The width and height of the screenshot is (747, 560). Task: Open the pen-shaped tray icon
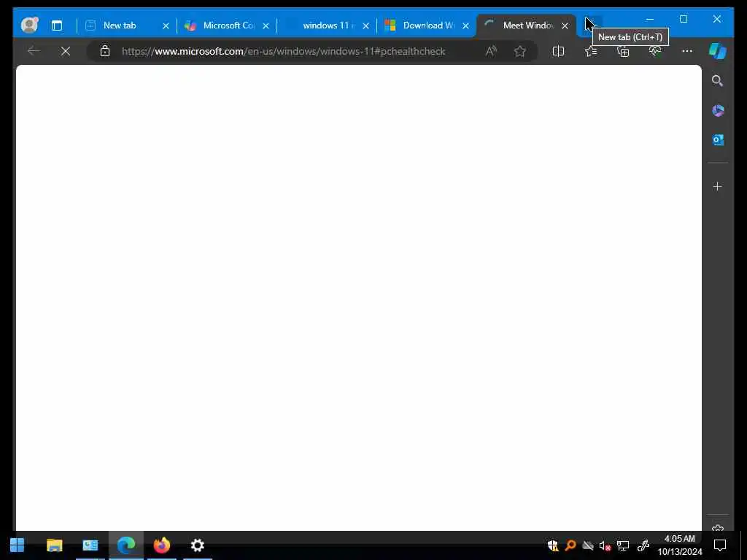(643, 545)
